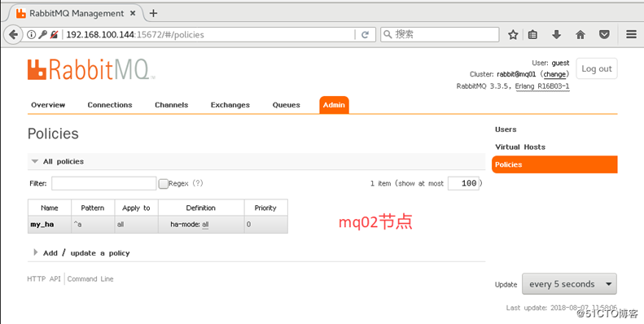The width and height of the screenshot is (644, 324).
Task: Click the RabbitMQ logo
Action: click(x=91, y=69)
